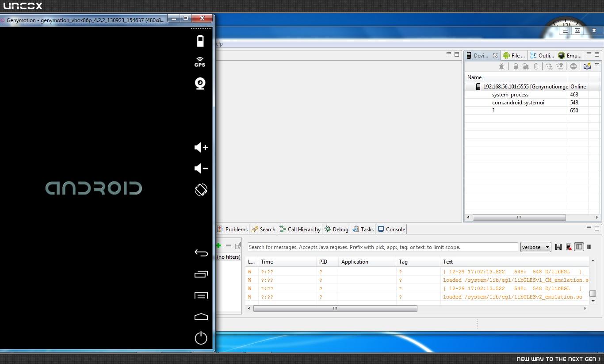Maximize the LogCat bottom panel

click(x=597, y=228)
